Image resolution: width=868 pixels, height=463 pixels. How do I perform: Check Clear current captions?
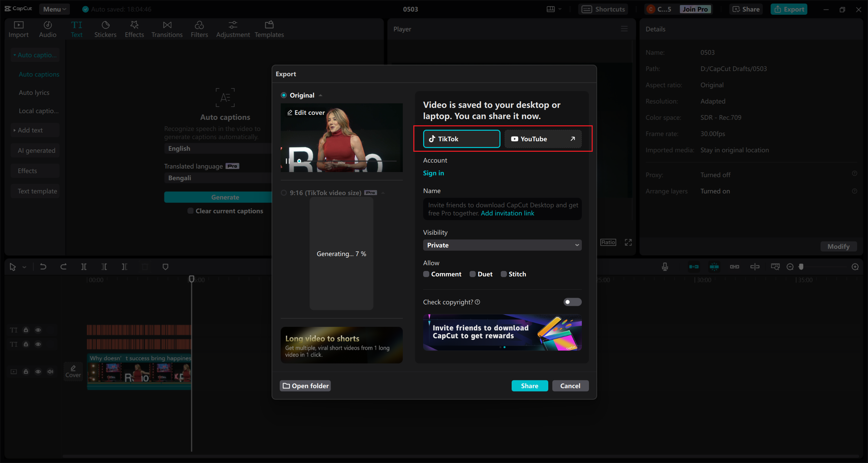coord(191,211)
